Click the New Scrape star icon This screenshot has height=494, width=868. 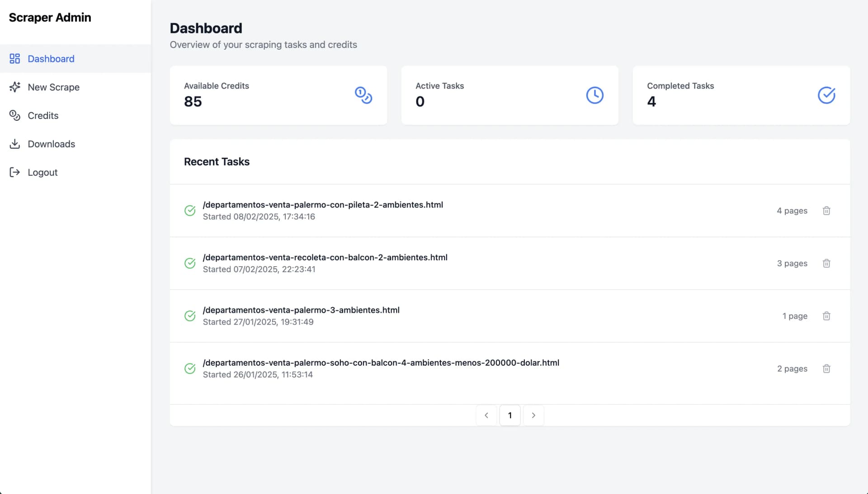point(14,87)
